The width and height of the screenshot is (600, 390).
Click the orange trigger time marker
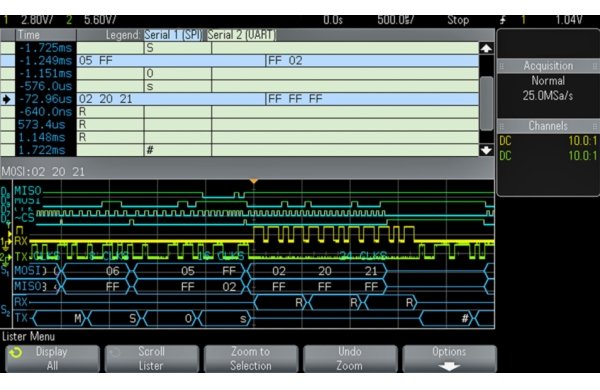point(254,181)
